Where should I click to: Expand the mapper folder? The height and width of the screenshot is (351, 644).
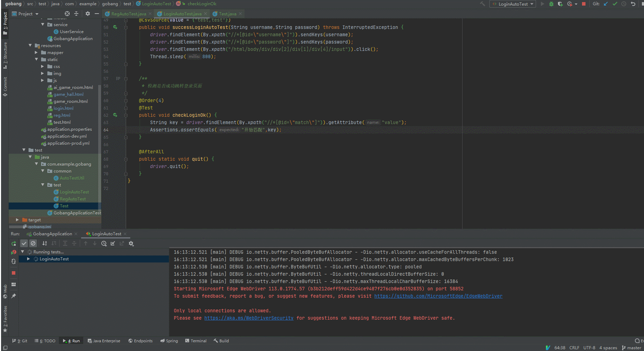[x=36, y=53]
